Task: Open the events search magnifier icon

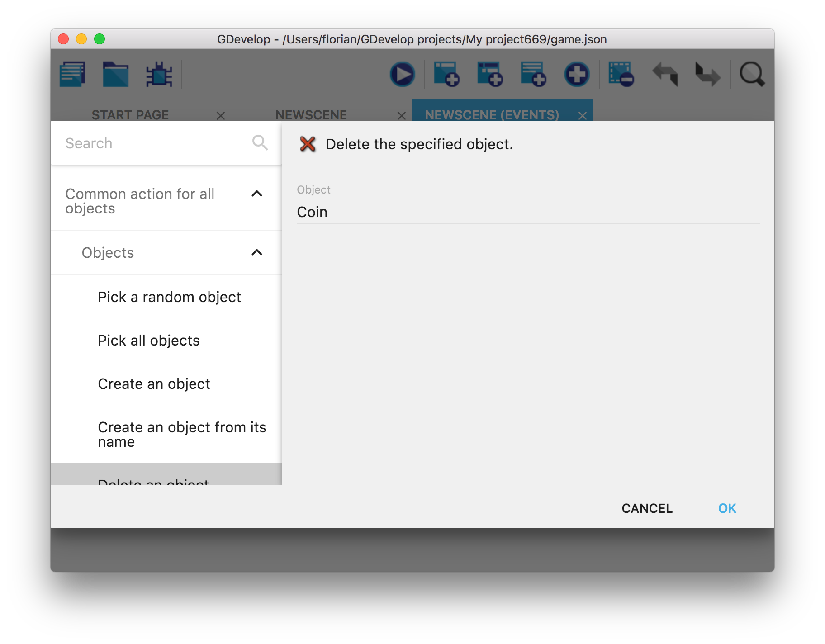Action: point(752,74)
